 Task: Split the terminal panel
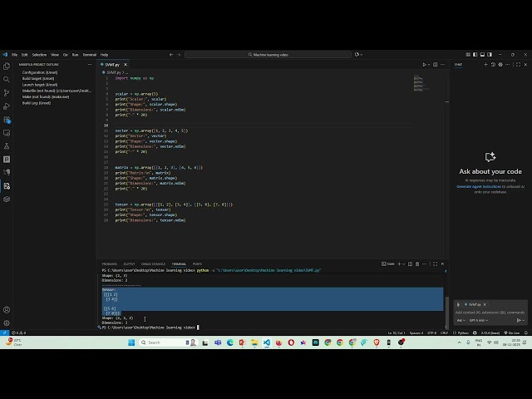pos(410,264)
